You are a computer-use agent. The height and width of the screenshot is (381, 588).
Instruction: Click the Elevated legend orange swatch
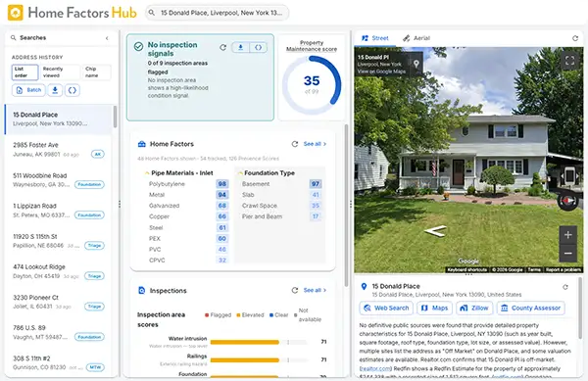click(238, 315)
